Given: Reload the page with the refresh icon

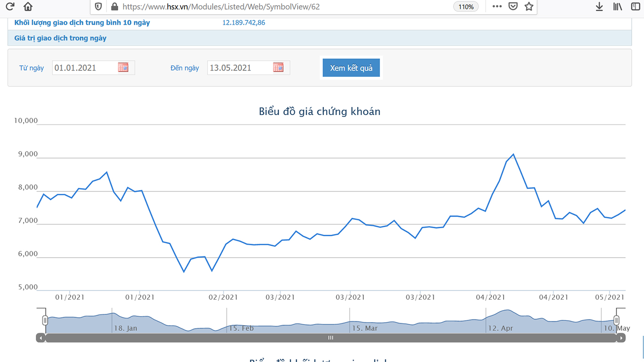Looking at the screenshot, I should click(9, 7).
